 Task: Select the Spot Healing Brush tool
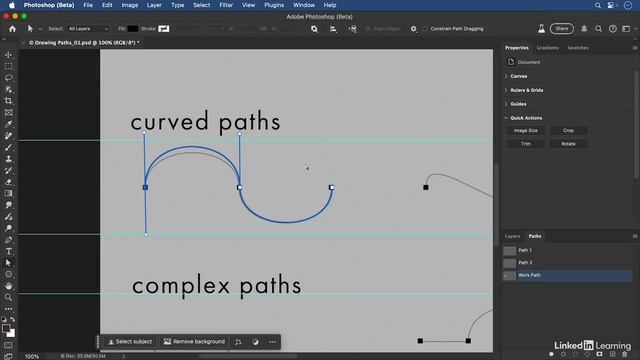[x=8, y=136]
